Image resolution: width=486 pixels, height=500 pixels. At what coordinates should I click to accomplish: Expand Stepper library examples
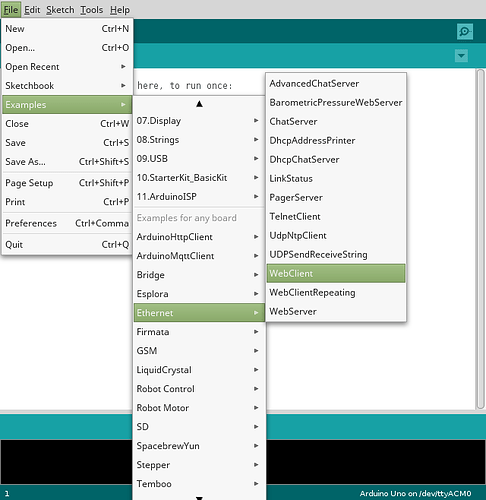click(x=199, y=465)
